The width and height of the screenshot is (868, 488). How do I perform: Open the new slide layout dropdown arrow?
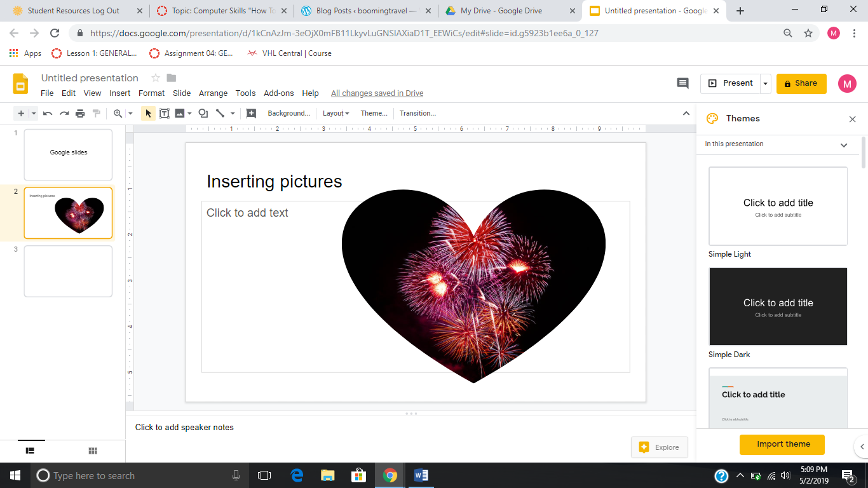pyautogui.click(x=34, y=114)
